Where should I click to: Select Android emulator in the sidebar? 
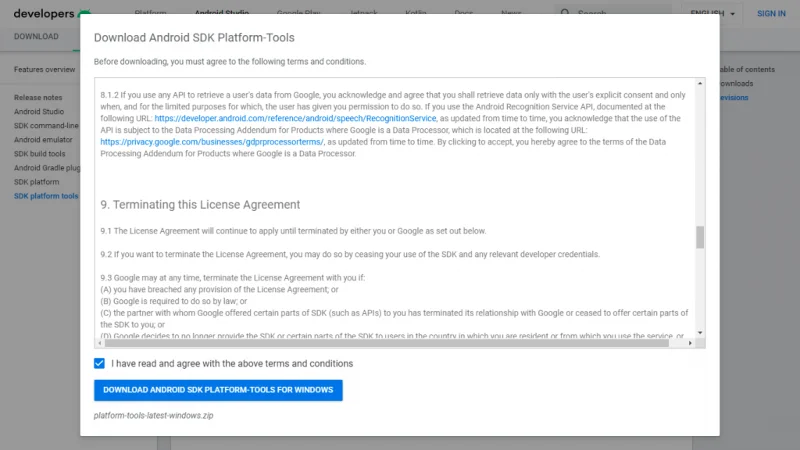43,140
